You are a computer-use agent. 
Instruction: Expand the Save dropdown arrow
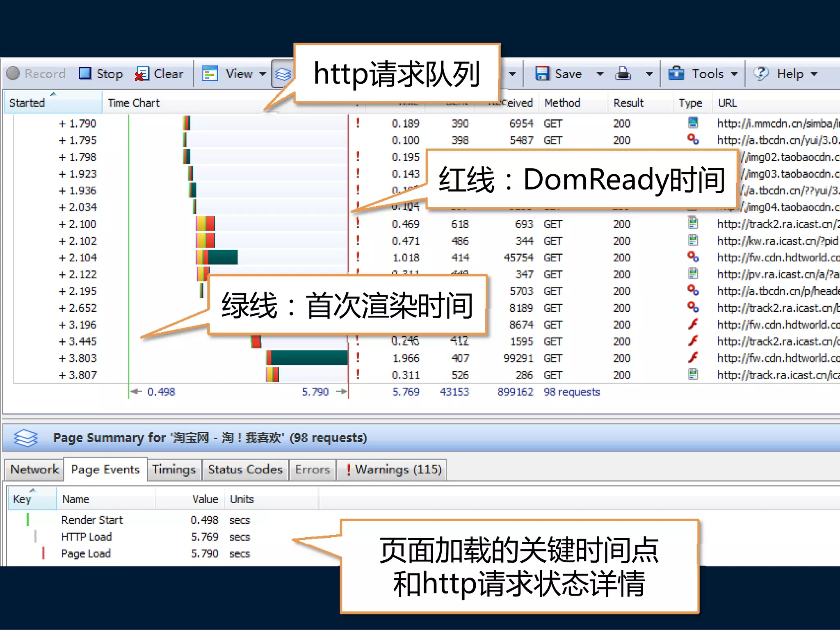(x=600, y=74)
